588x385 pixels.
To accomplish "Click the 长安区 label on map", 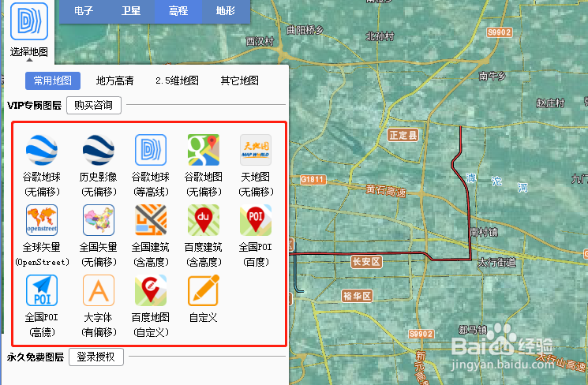I will [366, 262].
